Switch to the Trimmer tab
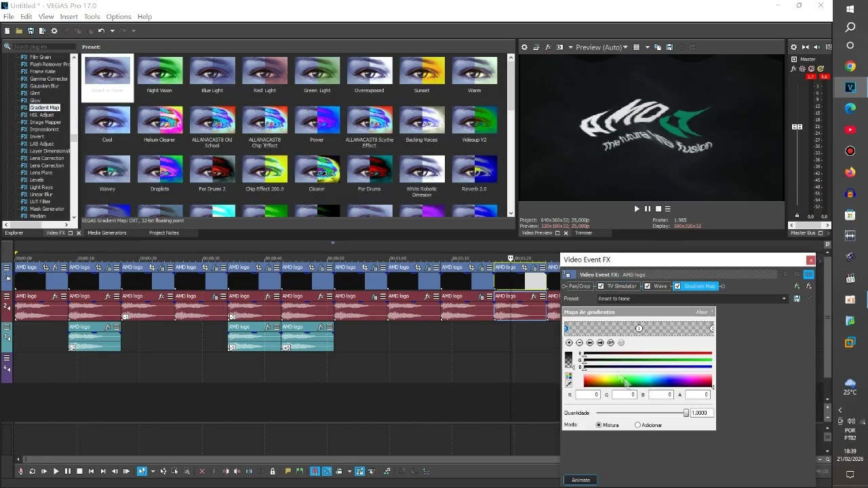Screen dimensions: 868x488 pyautogui.click(x=583, y=232)
